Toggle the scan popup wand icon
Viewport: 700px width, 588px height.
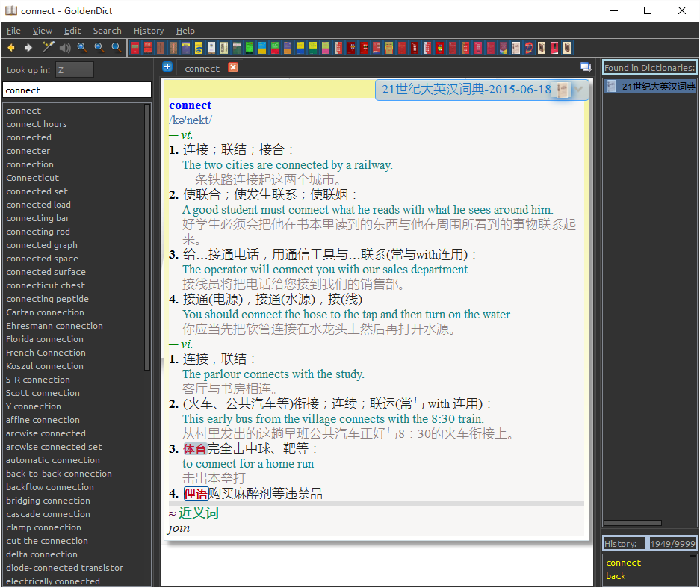48,47
